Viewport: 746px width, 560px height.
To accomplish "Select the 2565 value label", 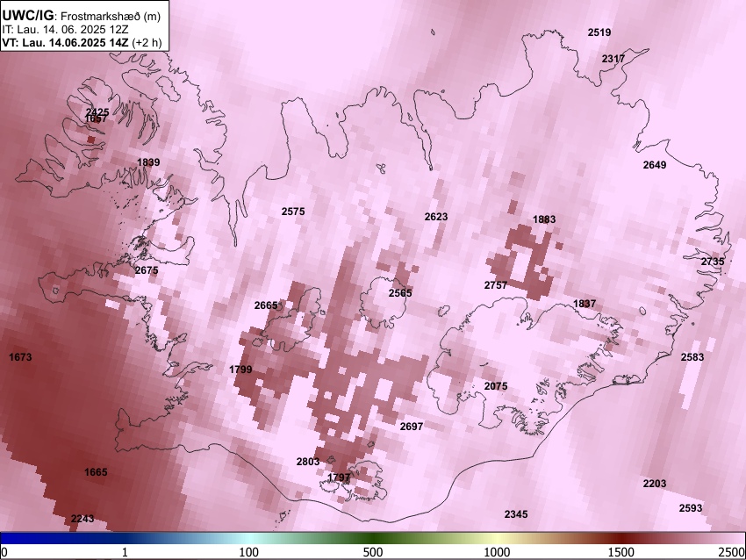I will tap(400, 293).
